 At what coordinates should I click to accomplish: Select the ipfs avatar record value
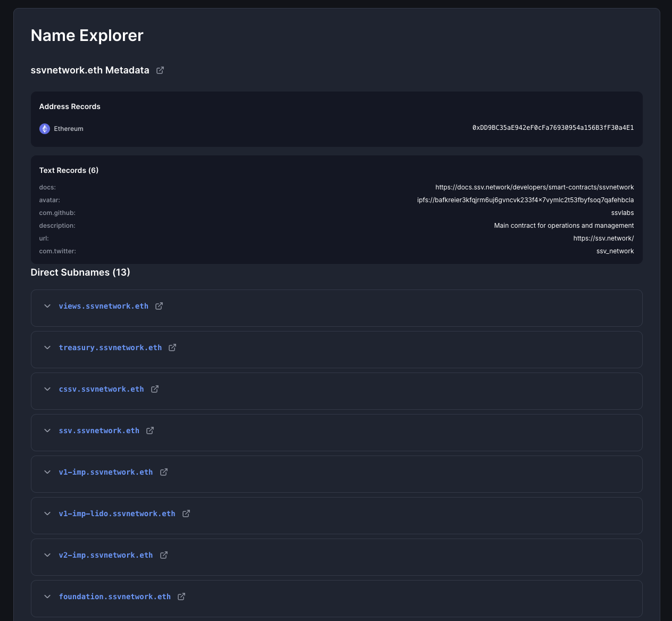526,200
